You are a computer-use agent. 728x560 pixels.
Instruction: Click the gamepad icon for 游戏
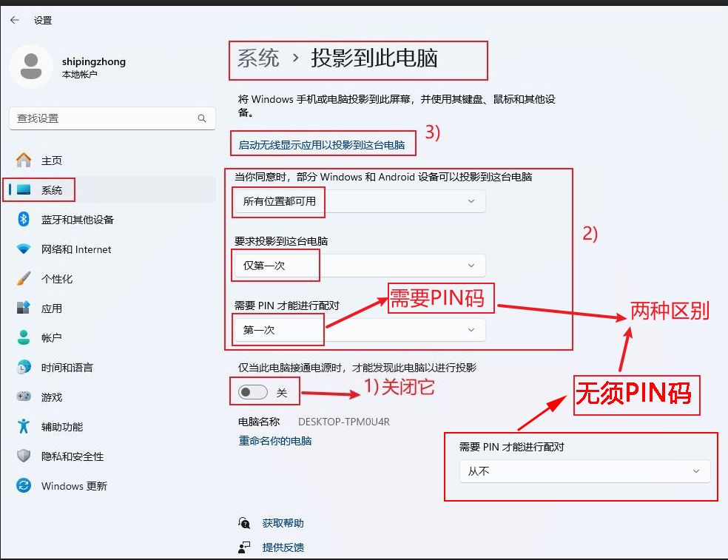tap(24, 397)
